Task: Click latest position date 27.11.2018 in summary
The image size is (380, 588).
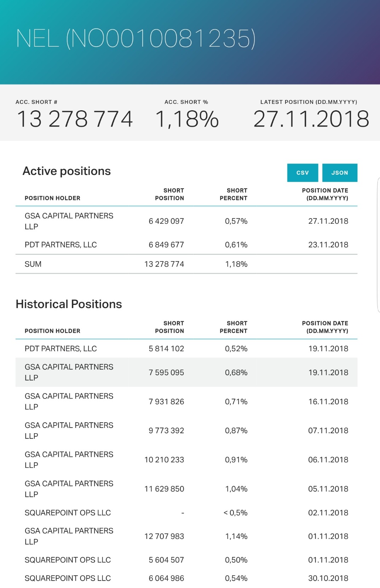Action: click(x=311, y=119)
